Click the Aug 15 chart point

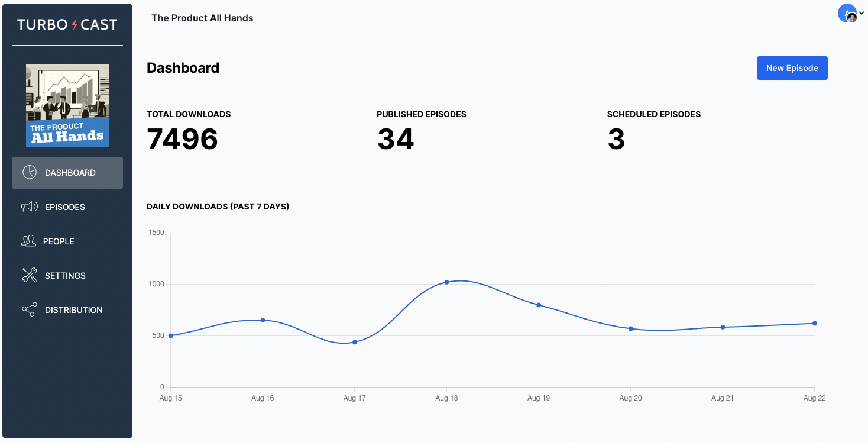pos(171,335)
